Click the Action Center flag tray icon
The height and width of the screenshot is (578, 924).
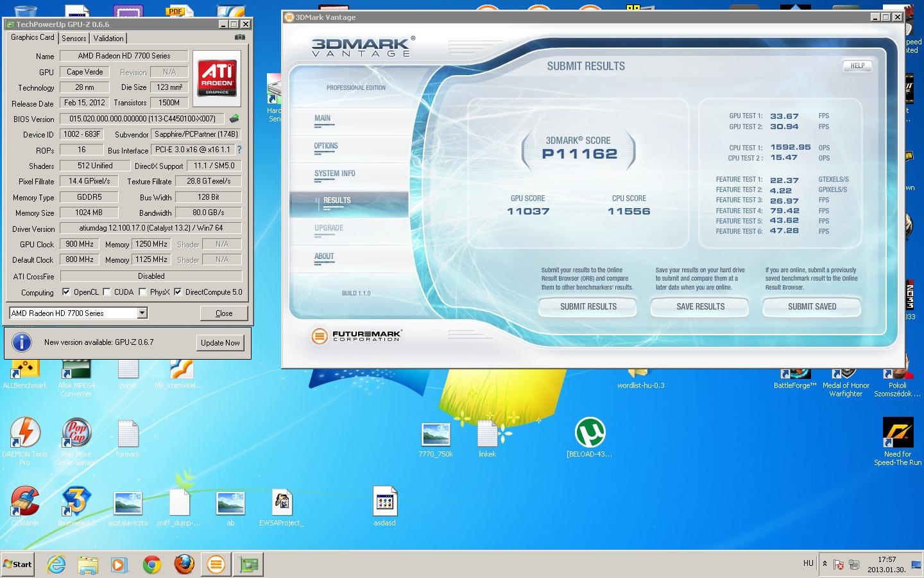pos(839,565)
